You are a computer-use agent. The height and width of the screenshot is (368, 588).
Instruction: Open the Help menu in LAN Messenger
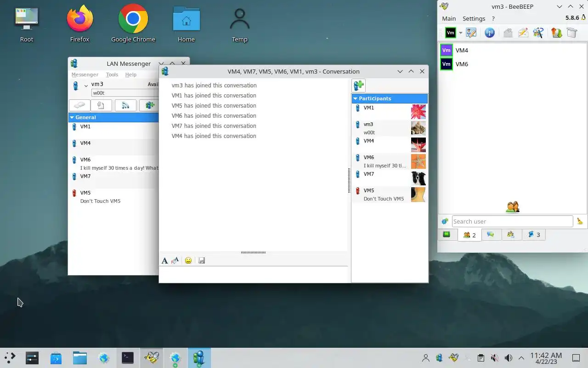click(x=131, y=75)
